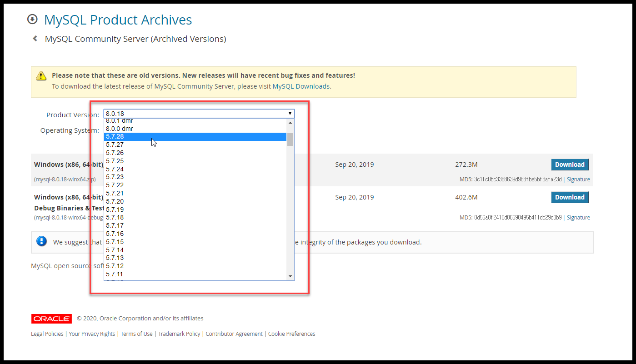Viewport: 636px width, 364px height.
Task: Choose the 5.7.19 list entry
Action: click(x=195, y=209)
